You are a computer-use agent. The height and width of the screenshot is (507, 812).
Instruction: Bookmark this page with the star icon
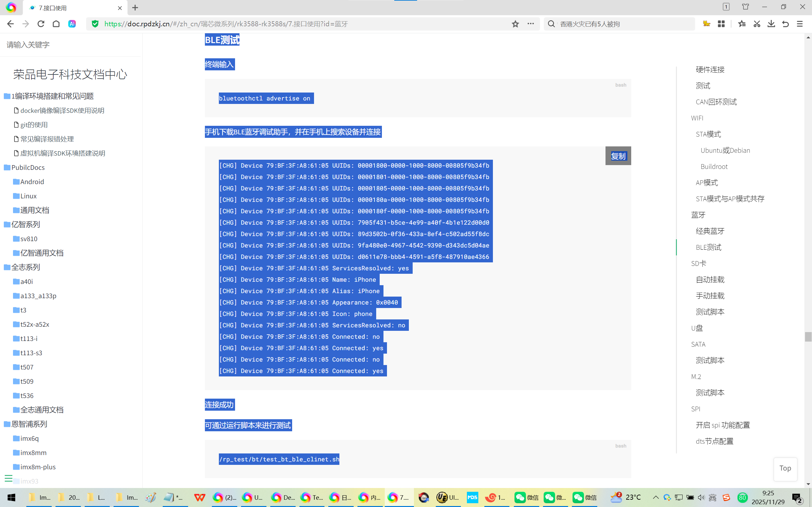click(x=515, y=24)
